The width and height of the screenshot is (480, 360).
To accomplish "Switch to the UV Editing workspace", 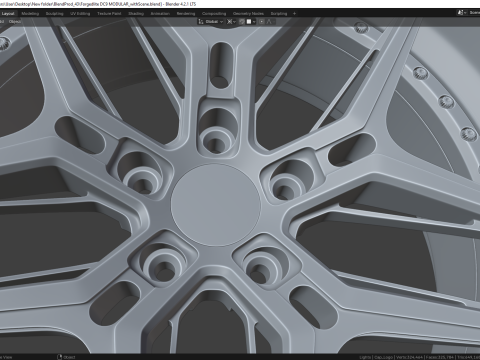I will pos(80,14).
